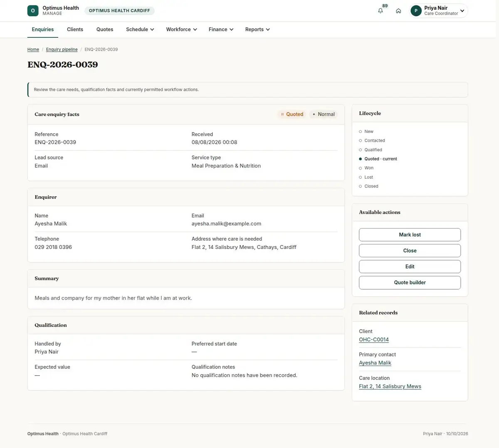The width and height of the screenshot is (499, 448).
Task: Open client record OHC-C0014
Action: 374,340
